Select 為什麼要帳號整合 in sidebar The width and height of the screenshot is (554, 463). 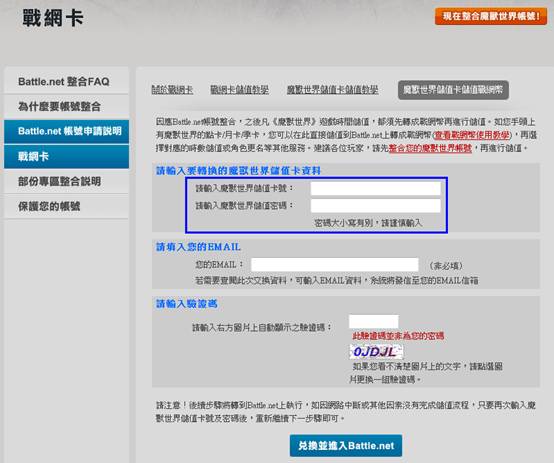pos(66,107)
